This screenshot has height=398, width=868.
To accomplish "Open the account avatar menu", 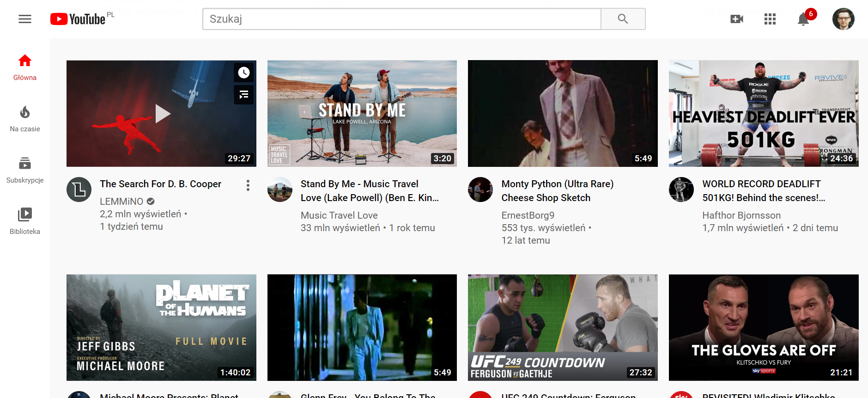I will click(844, 19).
